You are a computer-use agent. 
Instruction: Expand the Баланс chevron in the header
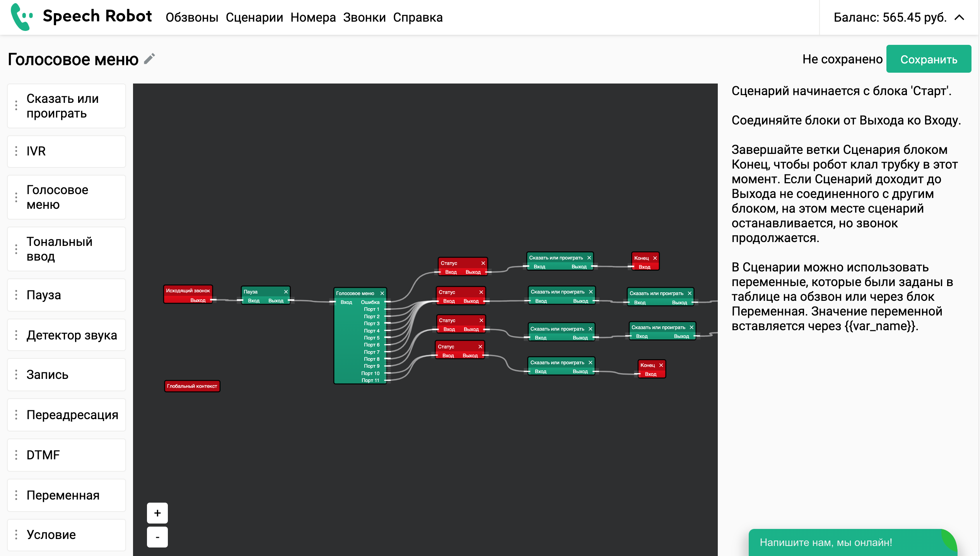click(960, 17)
